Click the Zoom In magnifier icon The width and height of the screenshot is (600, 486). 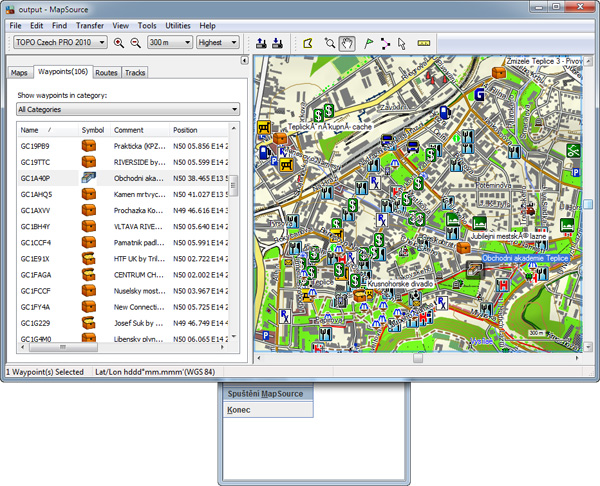click(119, 43)
